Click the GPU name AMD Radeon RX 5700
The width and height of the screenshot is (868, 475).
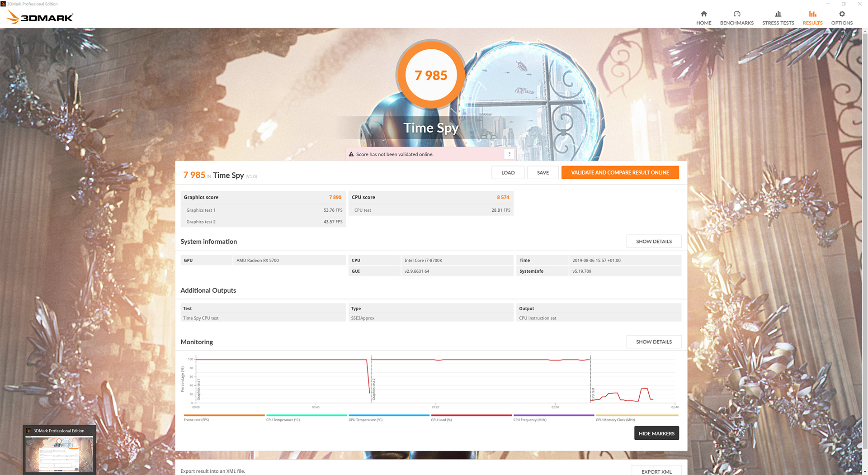click(x=258, y=261)
